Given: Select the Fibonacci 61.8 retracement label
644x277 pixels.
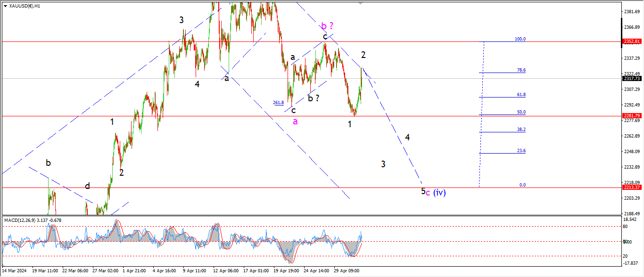Looking at the screenshot, I should [x=521, y=95].
